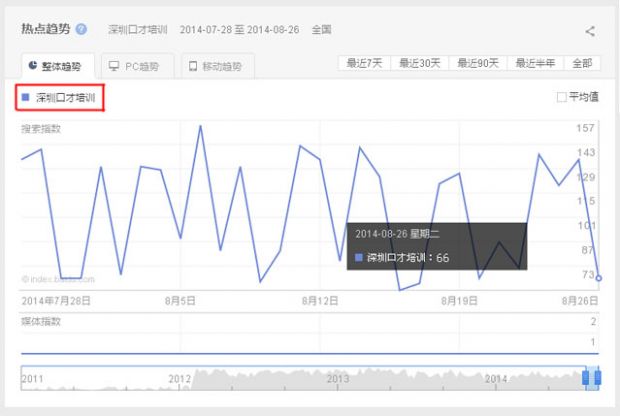Jump to 2013 on the overview timeline
This screenshot has height=416, width=620.
click(337, 379)
